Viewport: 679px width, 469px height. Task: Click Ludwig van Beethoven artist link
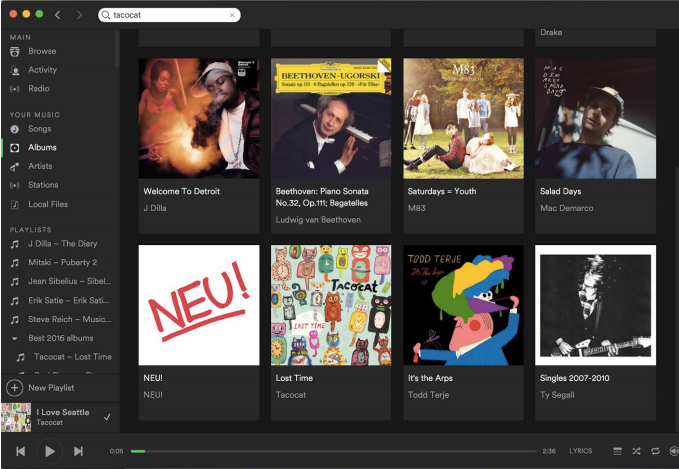tap(318, 220)
